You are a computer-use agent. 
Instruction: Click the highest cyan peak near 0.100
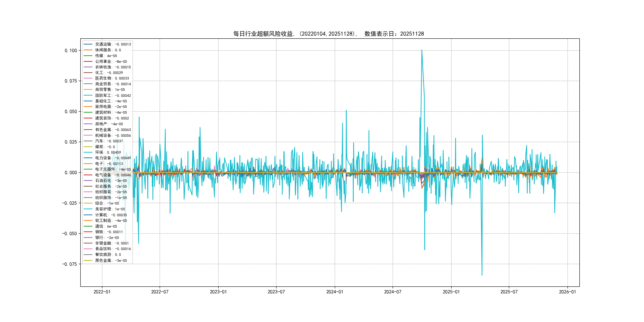[422, 50]
